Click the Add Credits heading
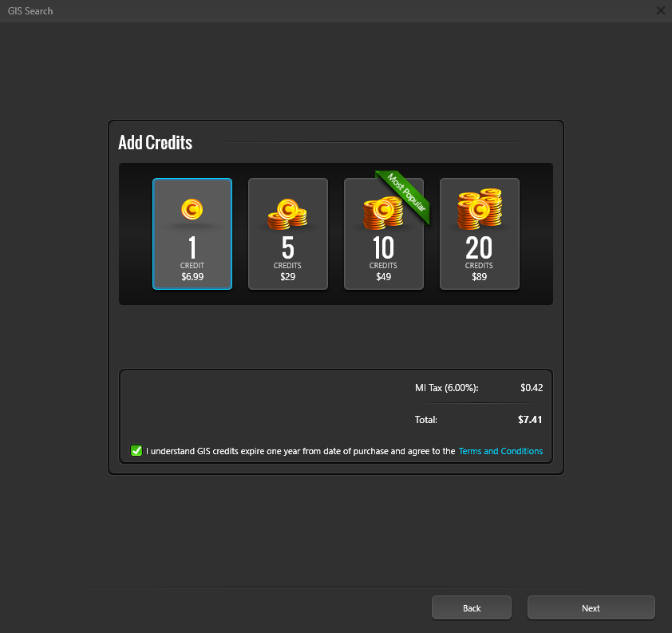672x633 pixels. tap(156, 143)
